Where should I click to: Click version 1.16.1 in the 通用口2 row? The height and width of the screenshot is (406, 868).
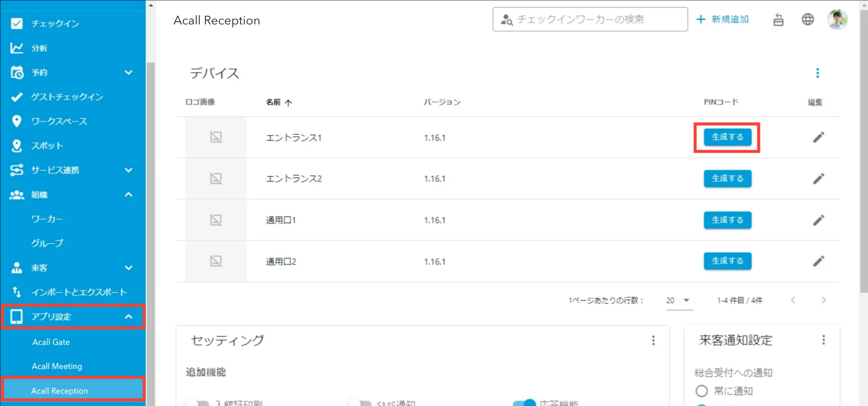pos(434,261)
